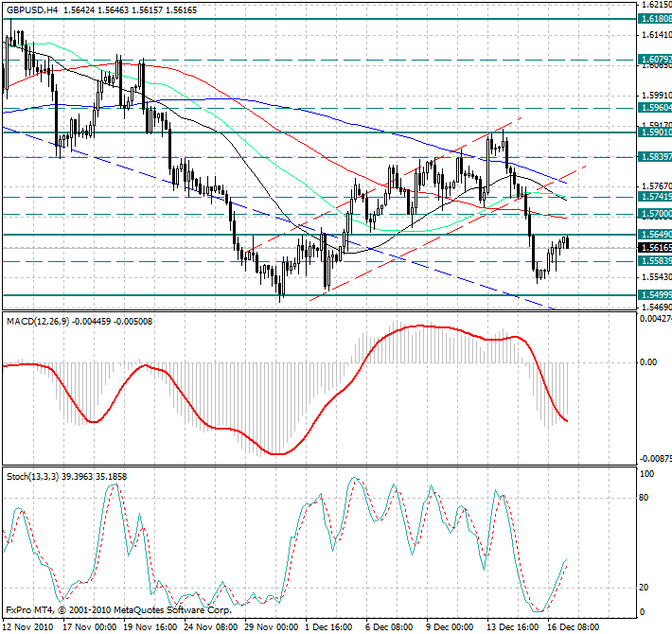Click the GBPUSD,H4 chart title label

point(32,8)
